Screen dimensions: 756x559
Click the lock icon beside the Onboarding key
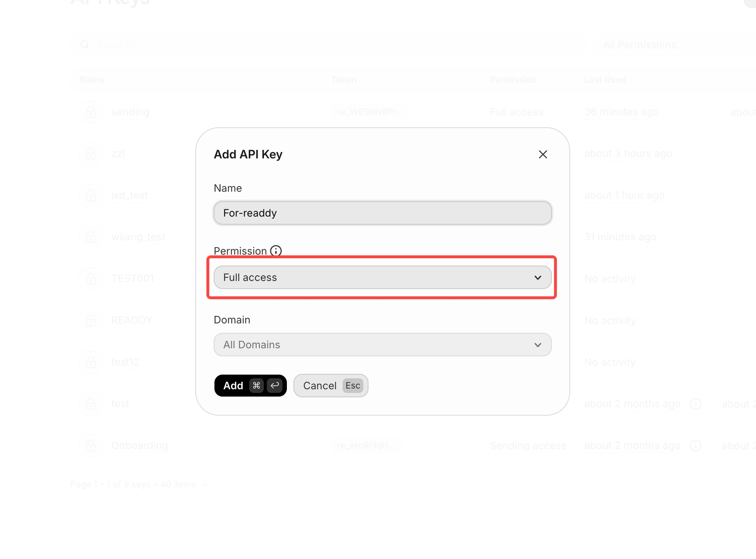[90, 445]
